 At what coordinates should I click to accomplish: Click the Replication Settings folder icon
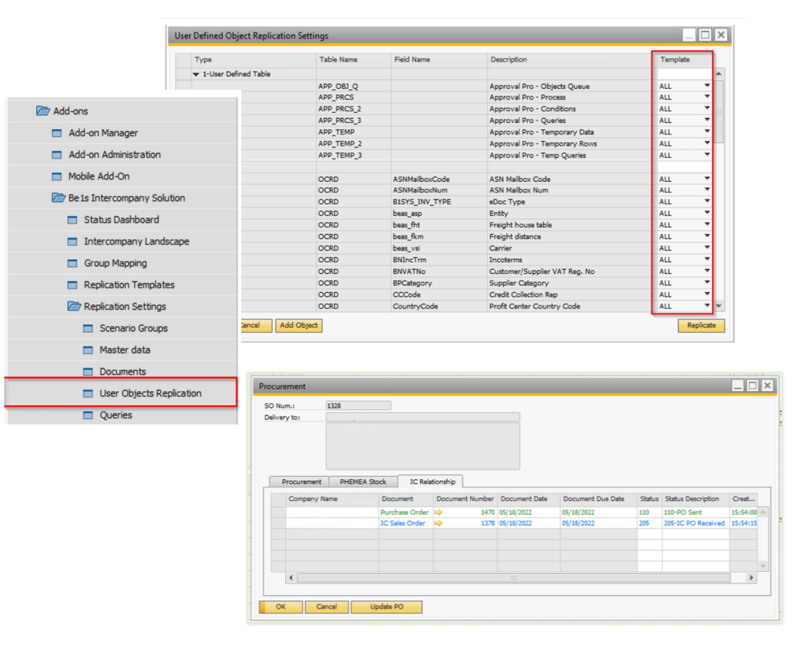point(74,306)
